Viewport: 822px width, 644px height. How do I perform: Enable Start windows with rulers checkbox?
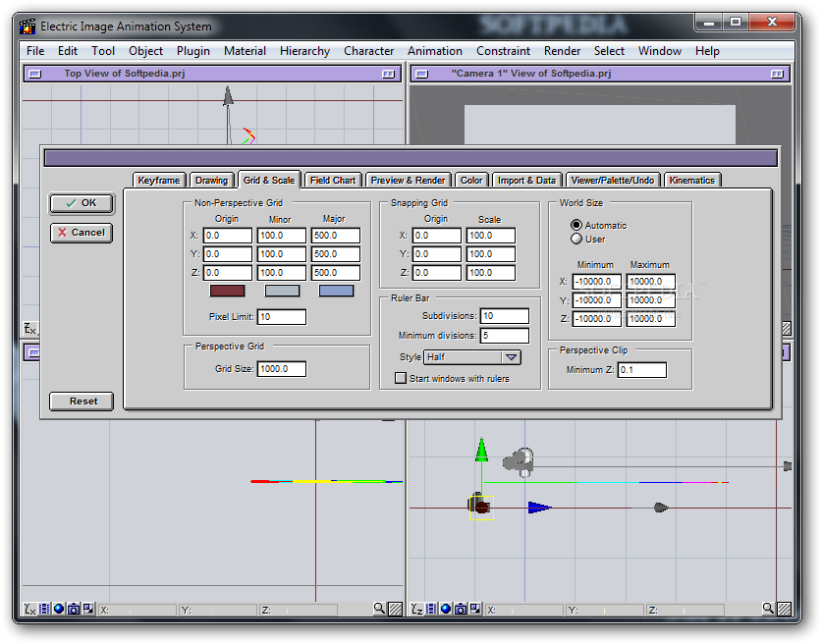click(x=401, y=378)
